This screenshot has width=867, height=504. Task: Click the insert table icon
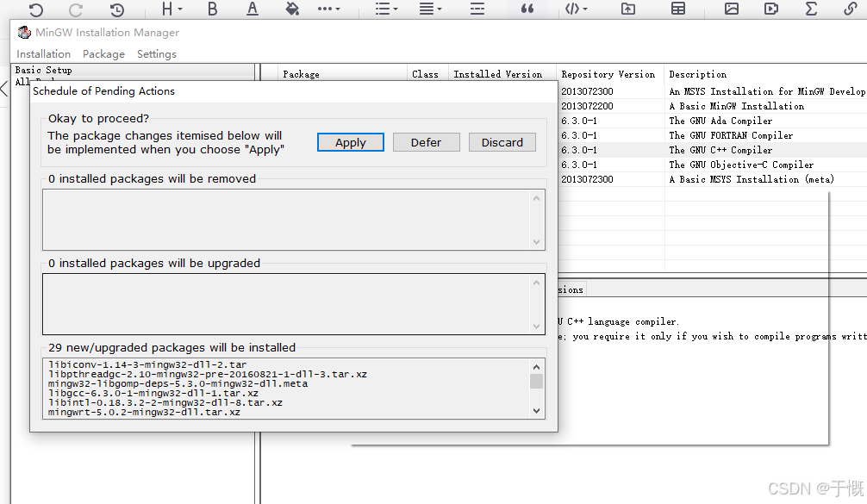pos(678,9)
